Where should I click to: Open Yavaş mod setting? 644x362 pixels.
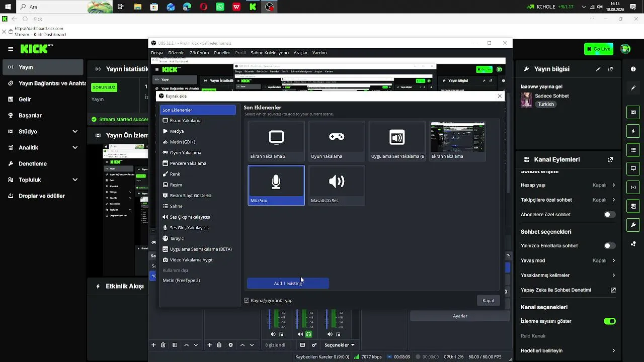(568, 260)
